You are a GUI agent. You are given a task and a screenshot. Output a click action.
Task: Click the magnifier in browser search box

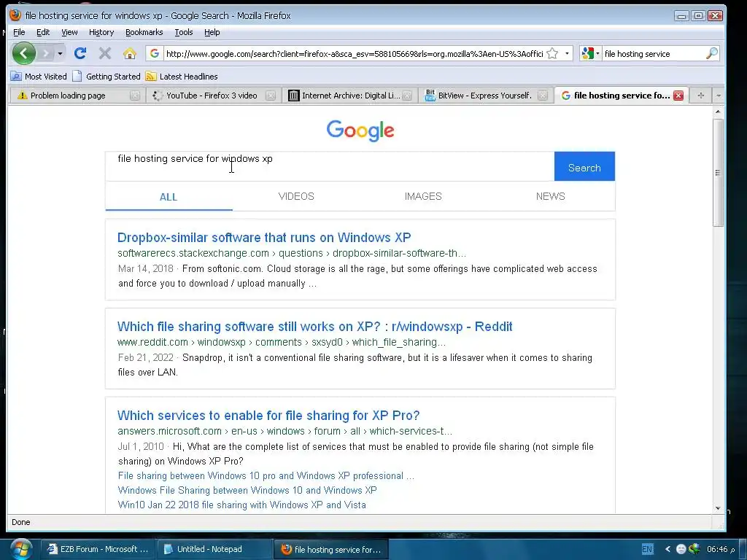[712, 53]
